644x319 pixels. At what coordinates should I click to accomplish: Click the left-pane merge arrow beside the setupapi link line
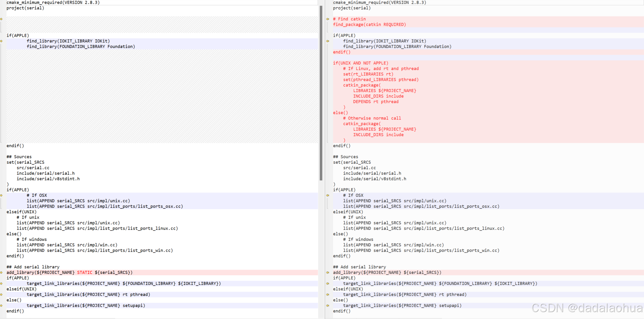(x=1, y=306)
